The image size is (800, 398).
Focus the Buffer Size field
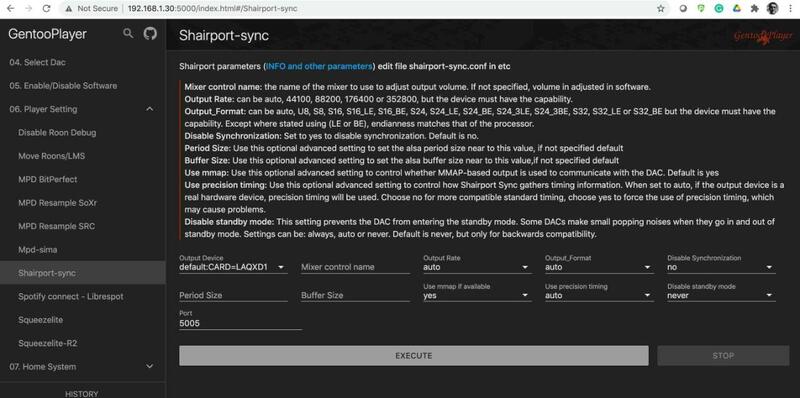click(x=355, y=295)
